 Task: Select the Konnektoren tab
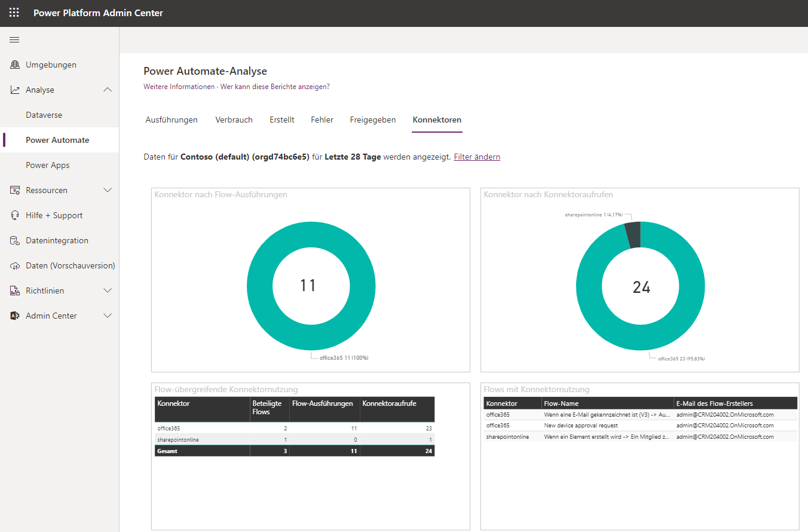point(437,120)
